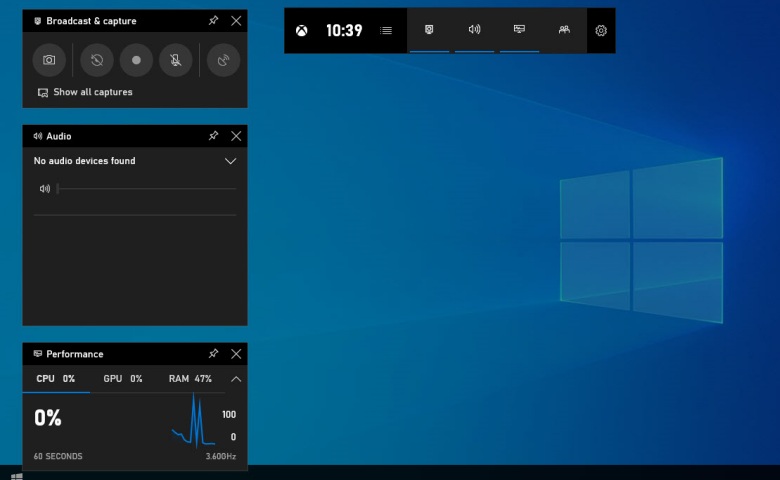Start recording with the circle button
This screenshot has width=780, height=480.
pos(136,60)
